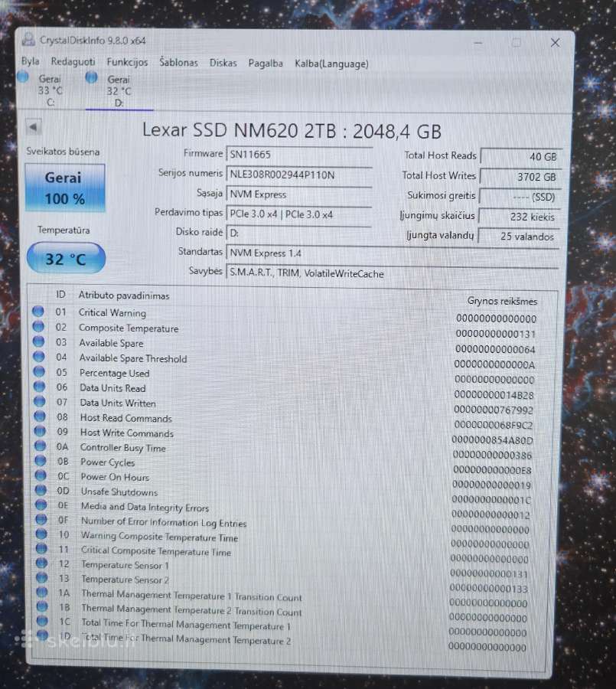The height and width of the screenshot is (689, 616).
Task: Open the Šablonas menu
Action: pos(178,63)
